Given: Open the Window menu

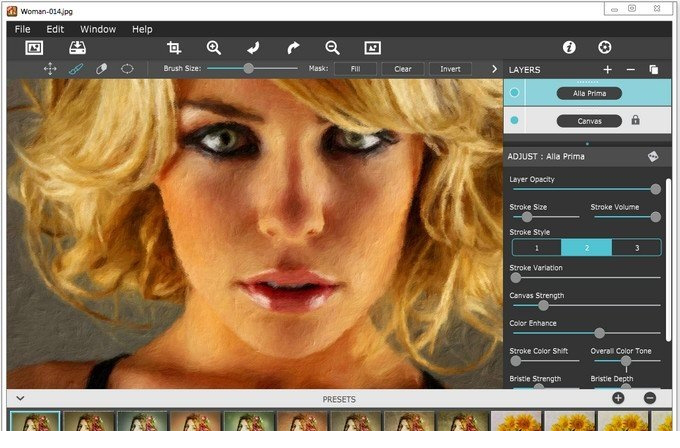Looking at the screenshot, I should pos(98,29).
